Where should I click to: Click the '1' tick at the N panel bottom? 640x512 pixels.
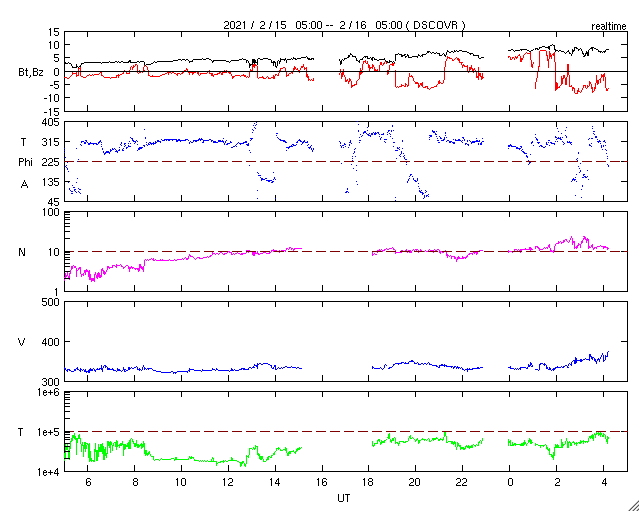coord(57,292)
